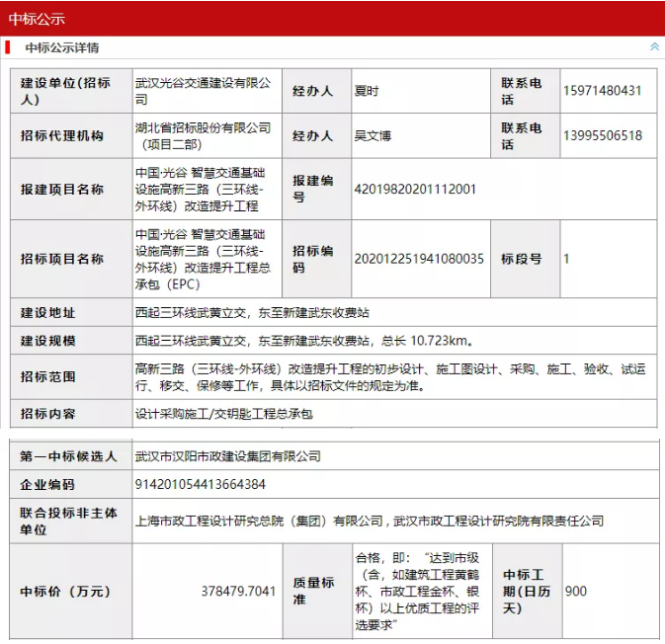Select the 建设地址 value text

point(252,313)
